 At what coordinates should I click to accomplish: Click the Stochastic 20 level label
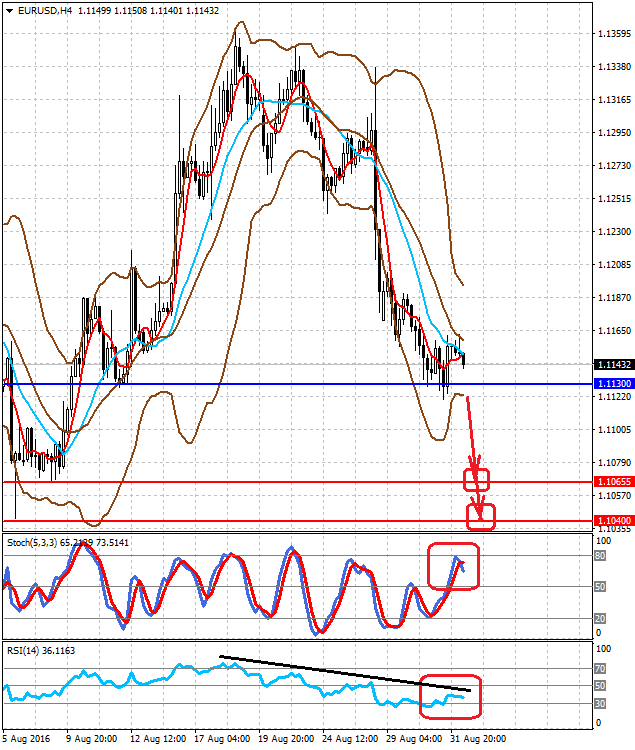(x=600, y=618)
